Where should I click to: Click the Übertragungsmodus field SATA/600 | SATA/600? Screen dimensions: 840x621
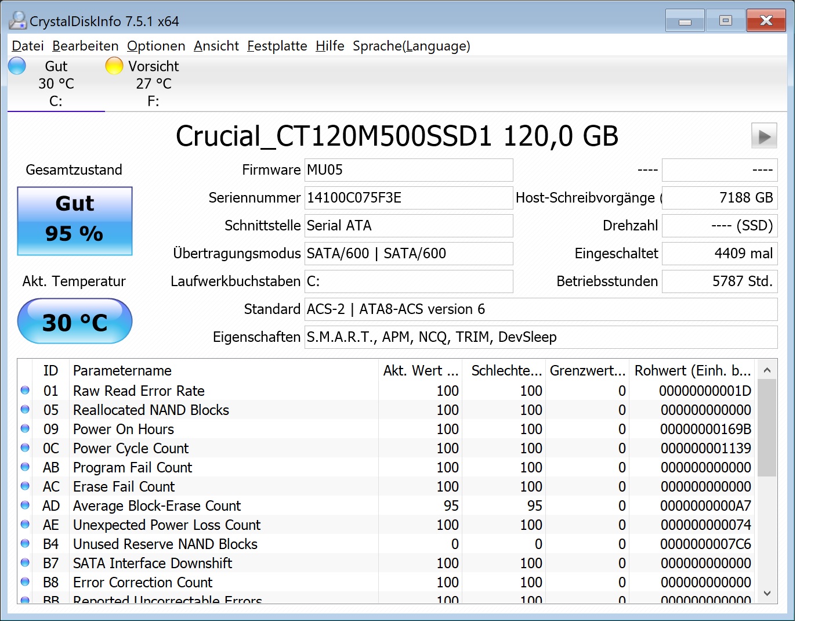coord(408,254)
